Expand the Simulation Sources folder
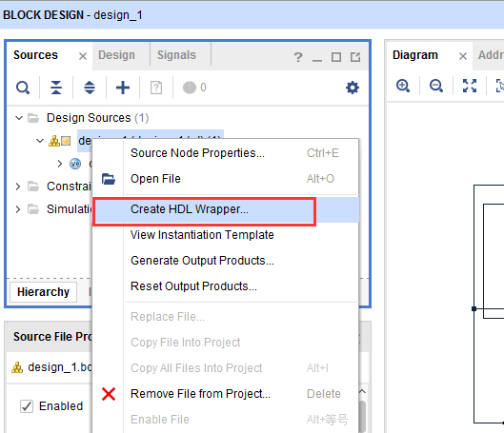Screen dimensions: 504x433 click(18, 209)
